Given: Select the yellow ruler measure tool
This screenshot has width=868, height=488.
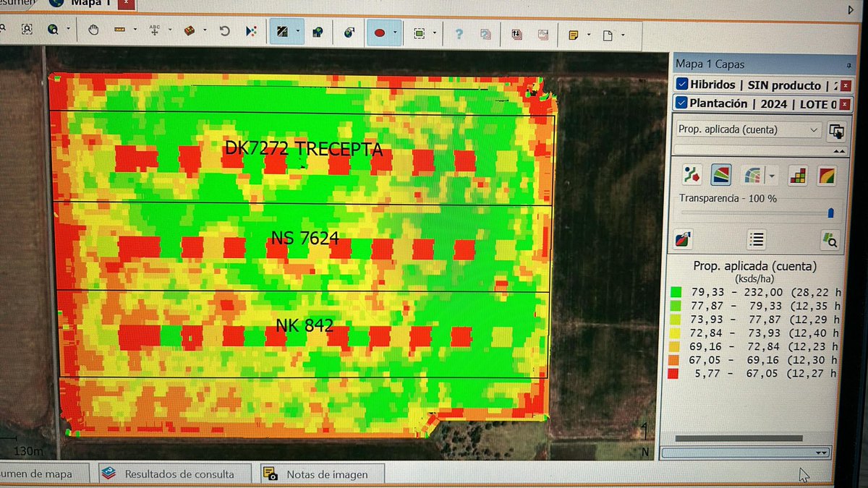Looking at the screenshot, I should tap(120, 30).
